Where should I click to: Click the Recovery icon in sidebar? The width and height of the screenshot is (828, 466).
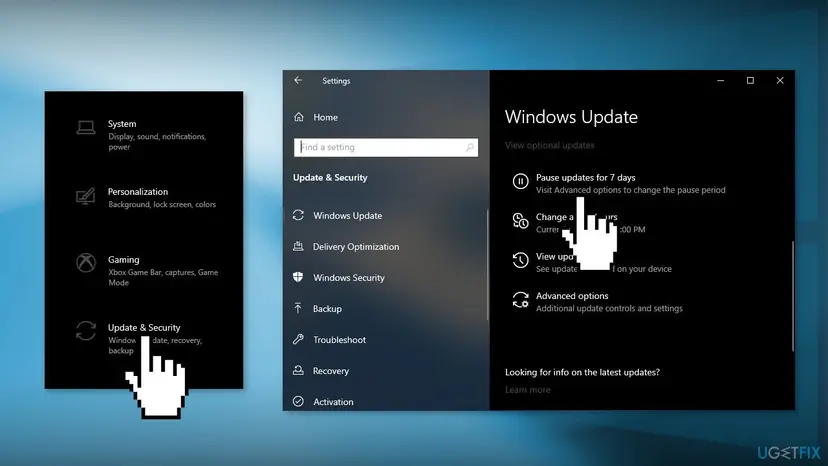tap(298, 370)
